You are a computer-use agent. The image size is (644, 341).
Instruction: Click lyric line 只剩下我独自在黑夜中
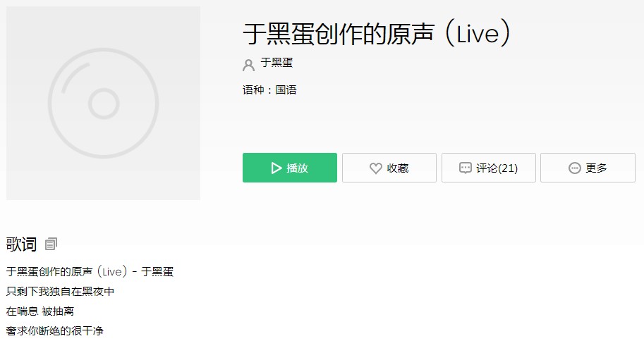(60, 292)
